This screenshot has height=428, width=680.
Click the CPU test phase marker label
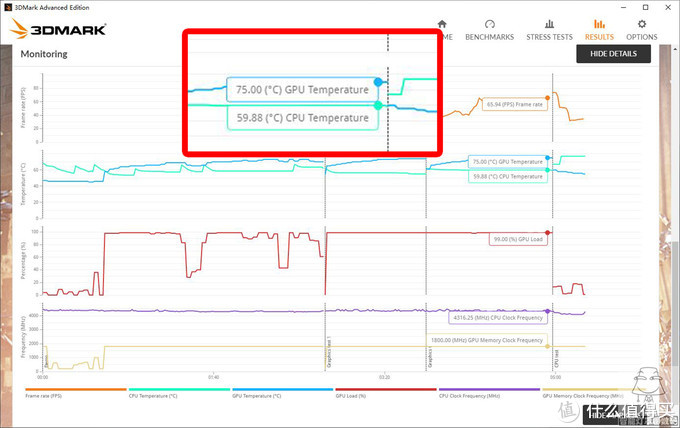[x=557, y=359]
